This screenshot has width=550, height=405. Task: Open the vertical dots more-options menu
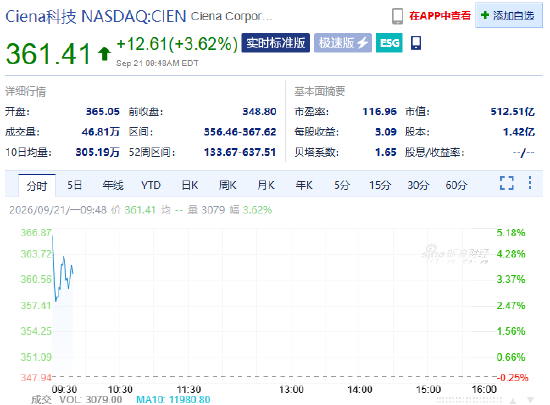[530, 183]
